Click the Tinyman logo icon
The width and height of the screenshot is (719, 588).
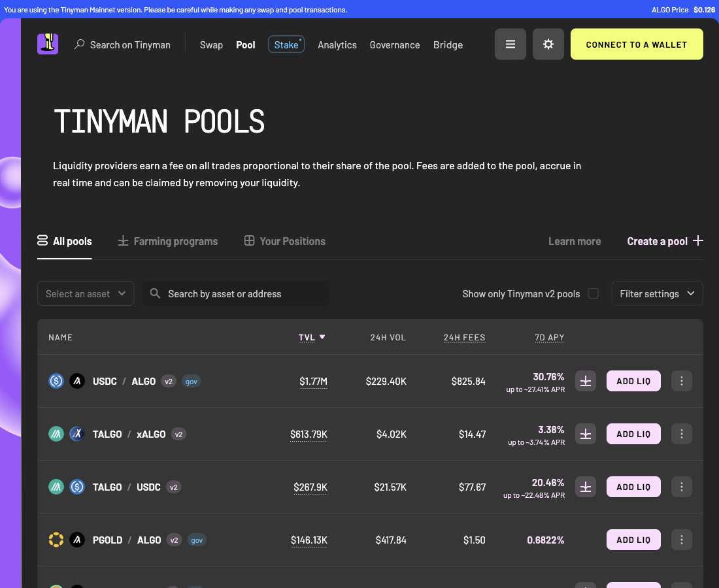pos(48,44)
